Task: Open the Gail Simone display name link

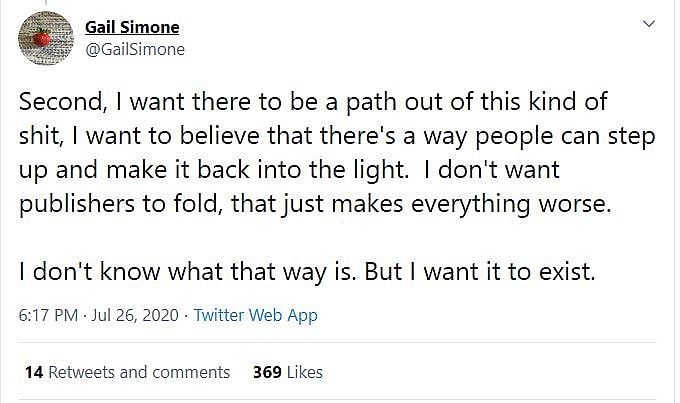Action: pyautogui.click(x=134, y=27)
